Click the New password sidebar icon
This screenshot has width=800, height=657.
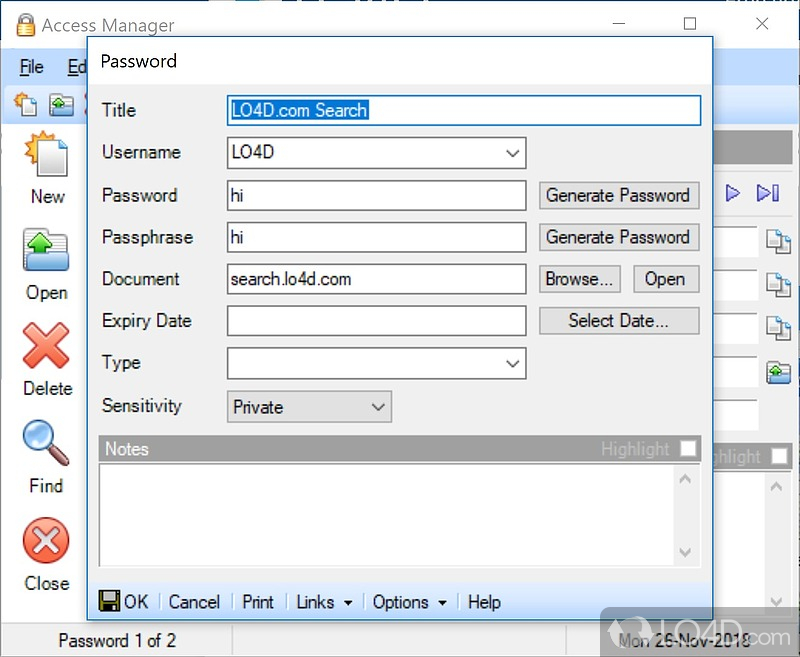45,154
